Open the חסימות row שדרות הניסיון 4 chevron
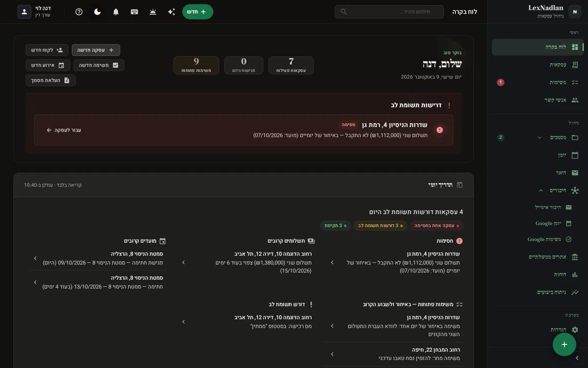The image size is (588, 368). (x=332, y=262)
